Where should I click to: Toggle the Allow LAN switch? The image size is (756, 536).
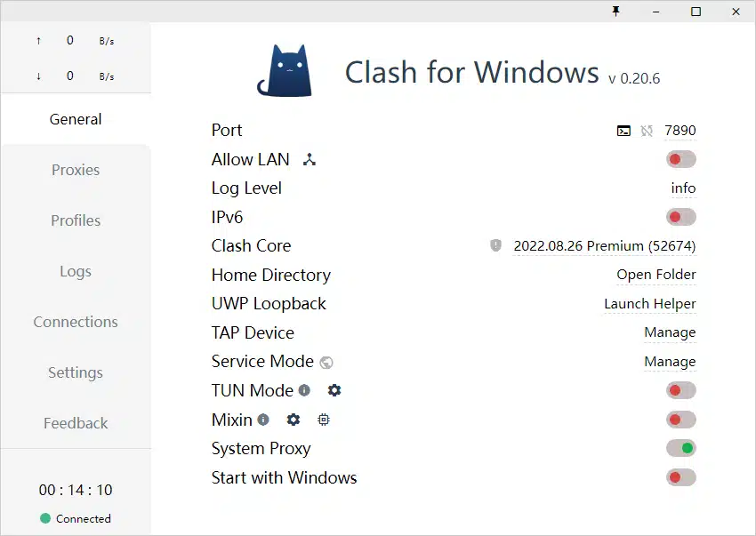tap(680, 158)
